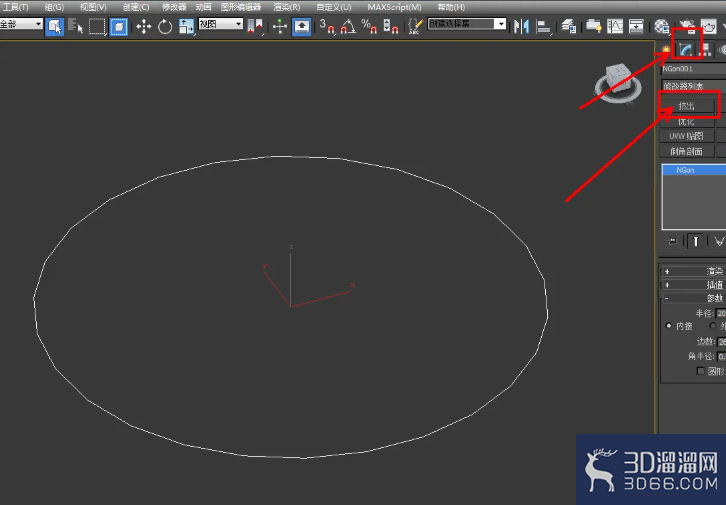This screenshot has height=505, width=726.
Task: Select NGon in the modifier stack
Action: click(x=694, y=170)
